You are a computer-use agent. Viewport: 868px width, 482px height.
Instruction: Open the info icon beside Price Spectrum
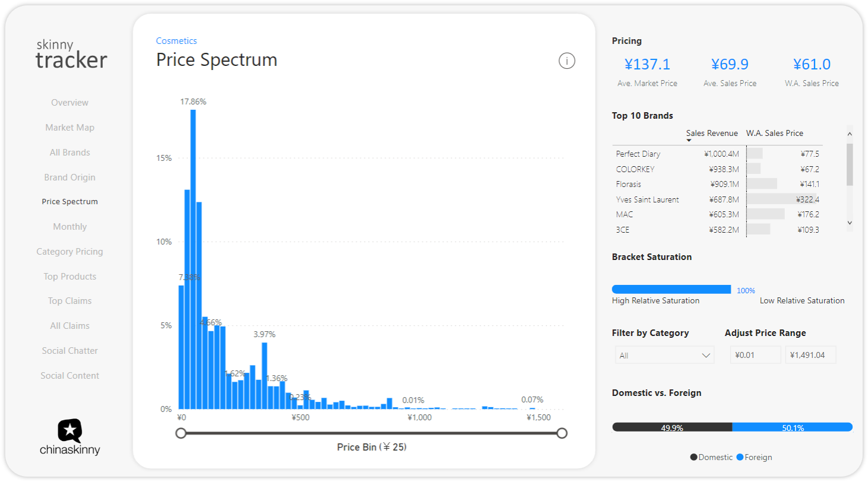(567, 61)
